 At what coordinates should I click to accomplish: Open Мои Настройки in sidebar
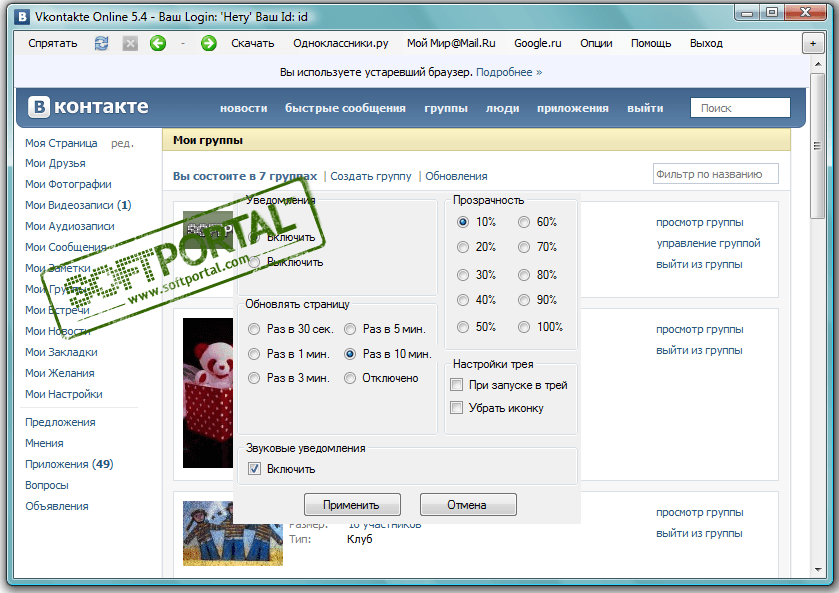click(64, 394)
